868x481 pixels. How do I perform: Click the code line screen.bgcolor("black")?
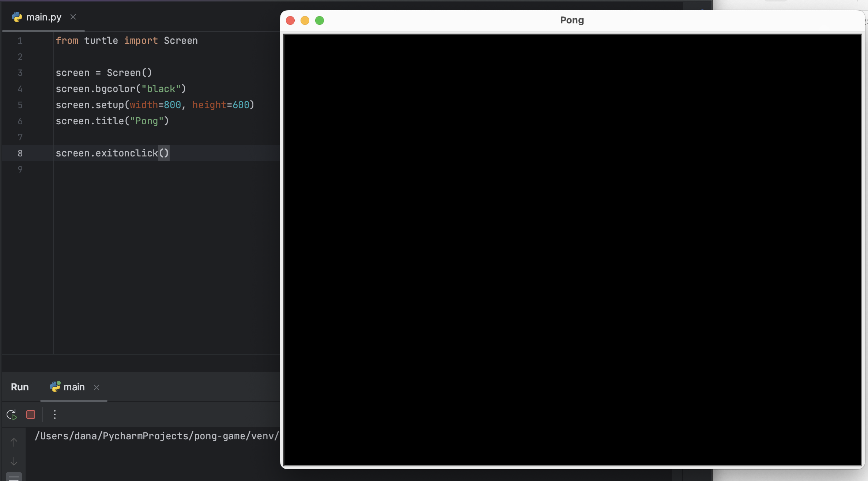pyautogui.click(x=121, y=89)
